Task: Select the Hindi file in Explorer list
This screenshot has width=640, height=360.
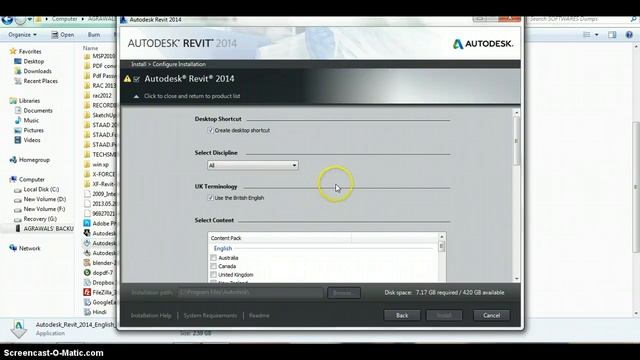Action: click(96, 312)
